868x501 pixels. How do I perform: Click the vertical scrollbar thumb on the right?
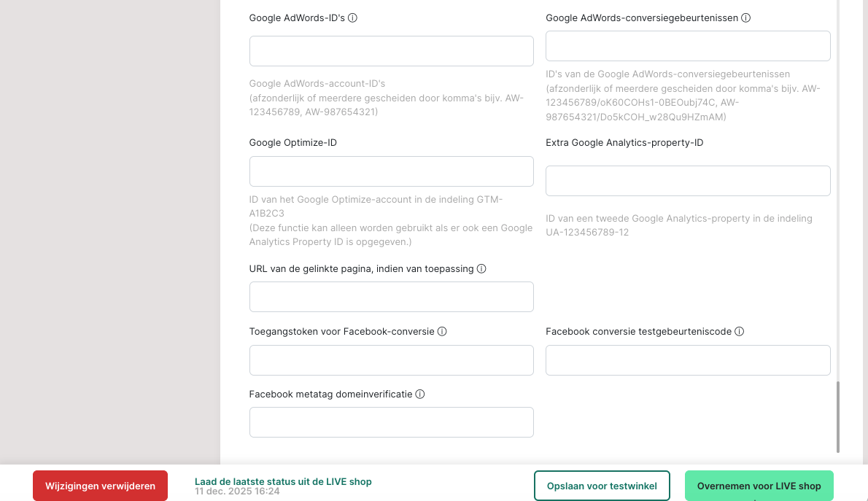[838, 416]
